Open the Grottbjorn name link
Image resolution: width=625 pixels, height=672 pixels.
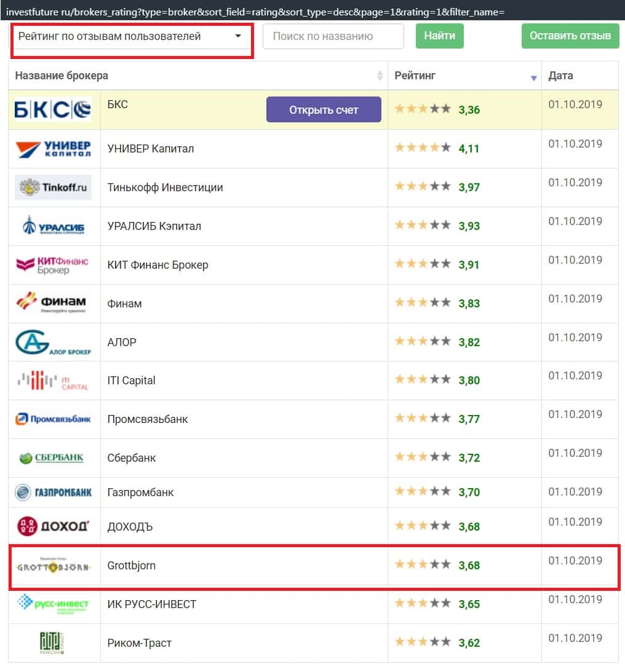(x=131, y=566)
